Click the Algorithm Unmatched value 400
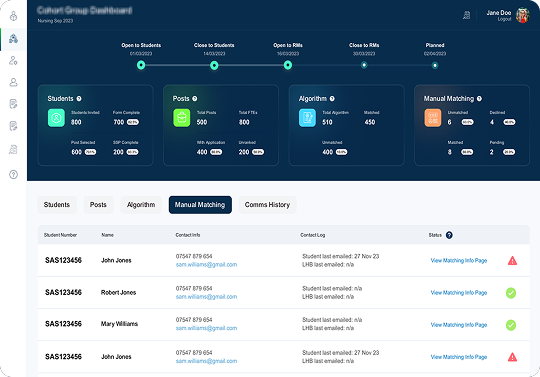 pyautogui.click(x=328, y=152)
